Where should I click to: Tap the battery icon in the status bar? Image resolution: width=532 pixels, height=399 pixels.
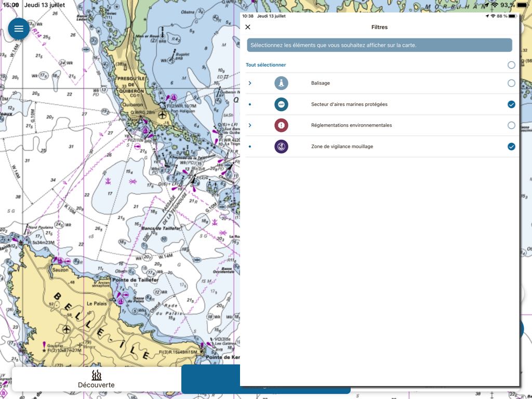click(x=522, y=5)
